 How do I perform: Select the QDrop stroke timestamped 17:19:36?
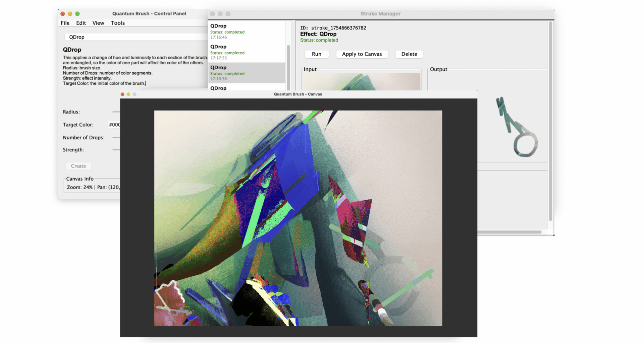[x=247, y=73]
